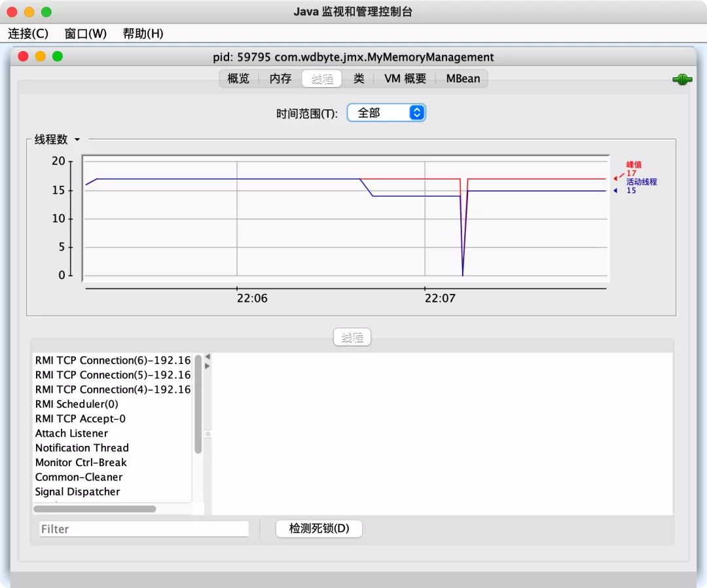Screen dimensions: 707x588
Task: Select RMI TCP Connection(6) thread
Action: 113,360
